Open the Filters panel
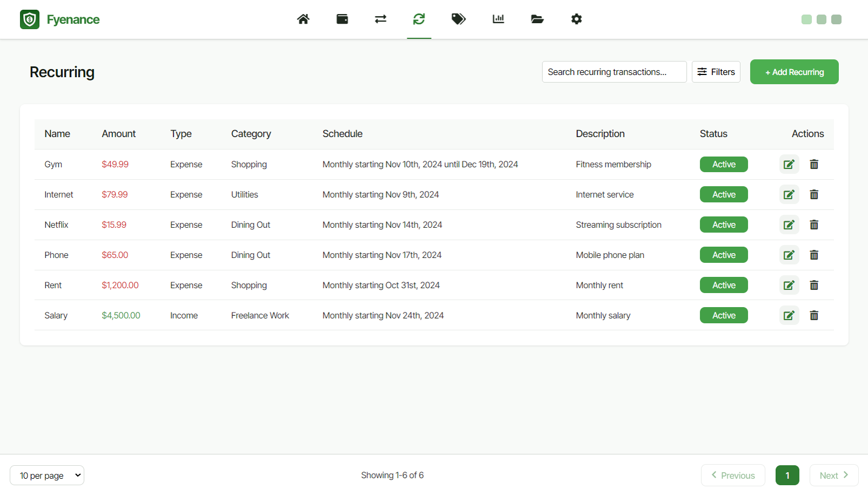 (716, 71)
